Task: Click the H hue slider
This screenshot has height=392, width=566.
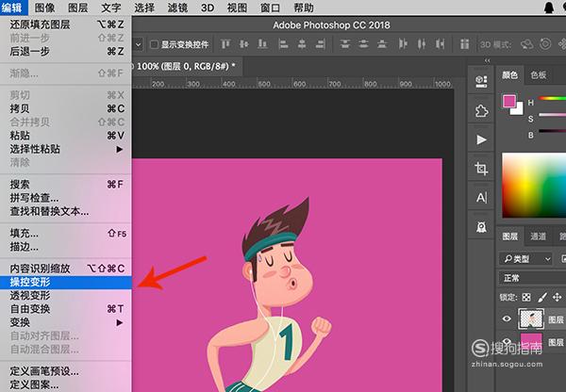Action: pyautogui.click(x=552, y=98)
